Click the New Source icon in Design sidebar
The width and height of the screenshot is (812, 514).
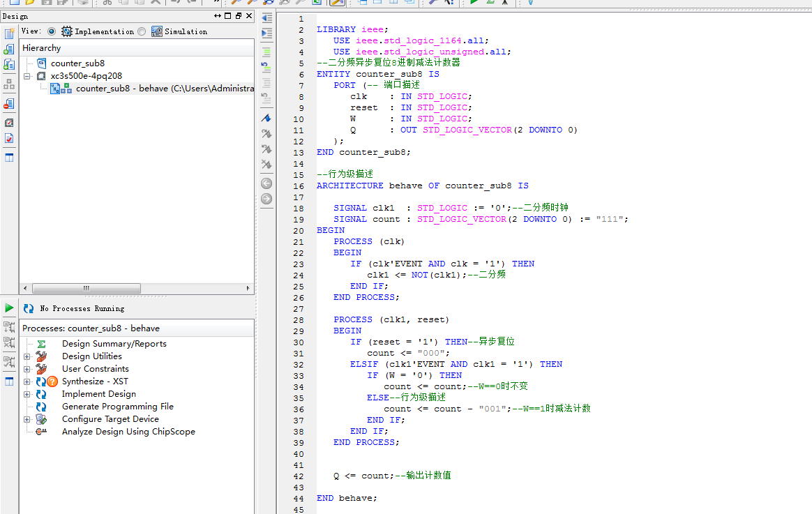9,33
